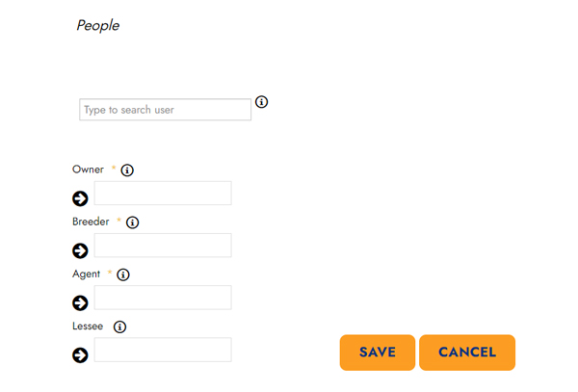Click the Cancel button
Viewport: 578px width, 392px height.
pyautogui.click(x=467, y=353)
